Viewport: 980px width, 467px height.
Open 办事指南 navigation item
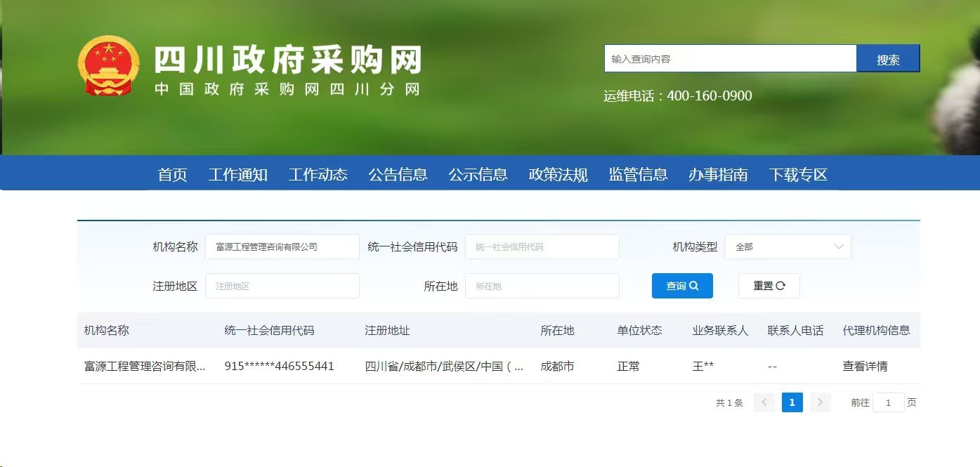pos(718,174)
